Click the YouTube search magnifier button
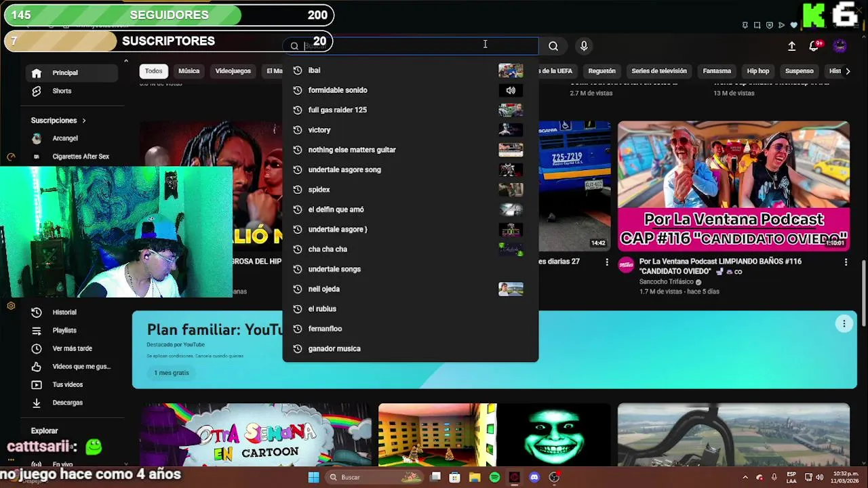 553,46
